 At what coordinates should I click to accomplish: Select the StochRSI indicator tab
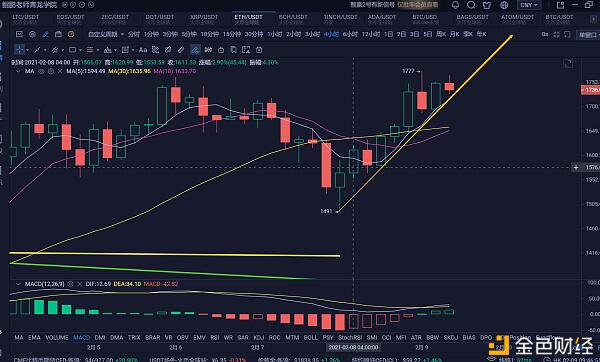click(350, 338)
